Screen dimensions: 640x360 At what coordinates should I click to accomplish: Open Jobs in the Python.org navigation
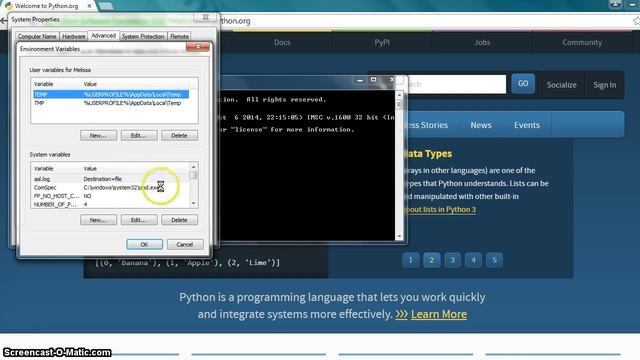click(x=482, y=42)
